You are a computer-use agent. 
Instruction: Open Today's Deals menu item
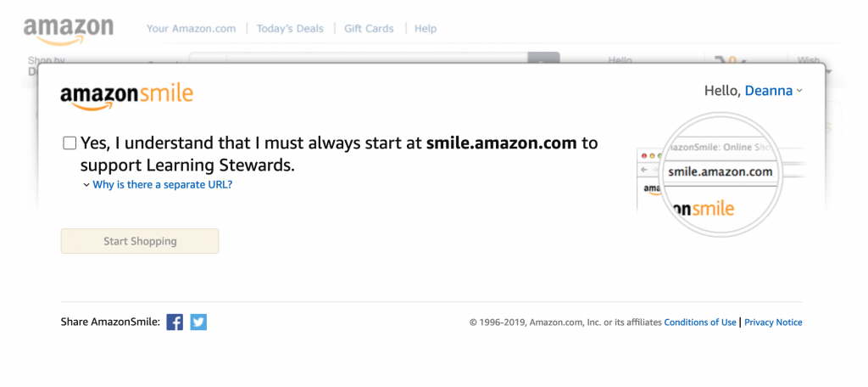click(x=290, y=28)
